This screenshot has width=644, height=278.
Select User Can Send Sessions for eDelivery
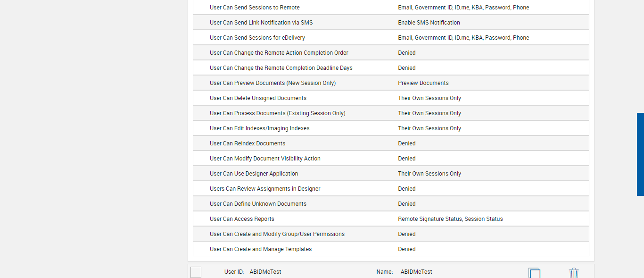click(x=257, y=38)
